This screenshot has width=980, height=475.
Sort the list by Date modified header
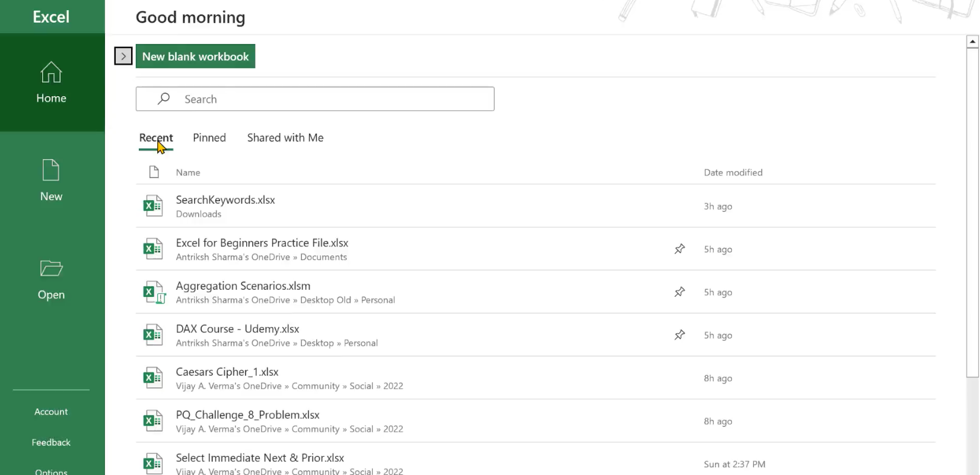[733, 172]
